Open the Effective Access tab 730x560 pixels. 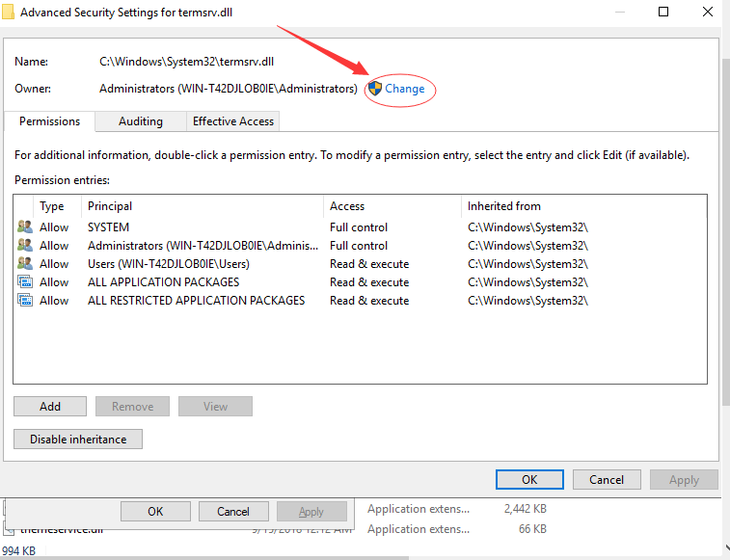[233, 121]
